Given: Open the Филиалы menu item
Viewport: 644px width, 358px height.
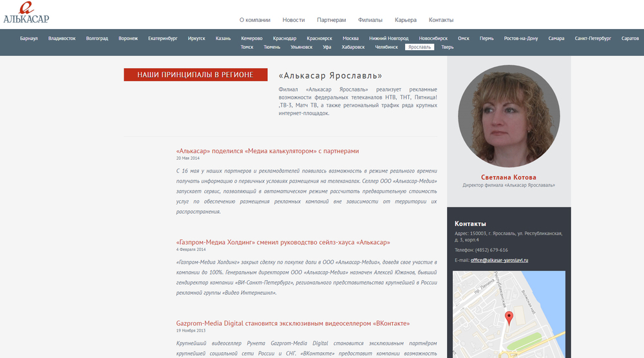Looking at the screenshot, I should [x=370, y=20].
